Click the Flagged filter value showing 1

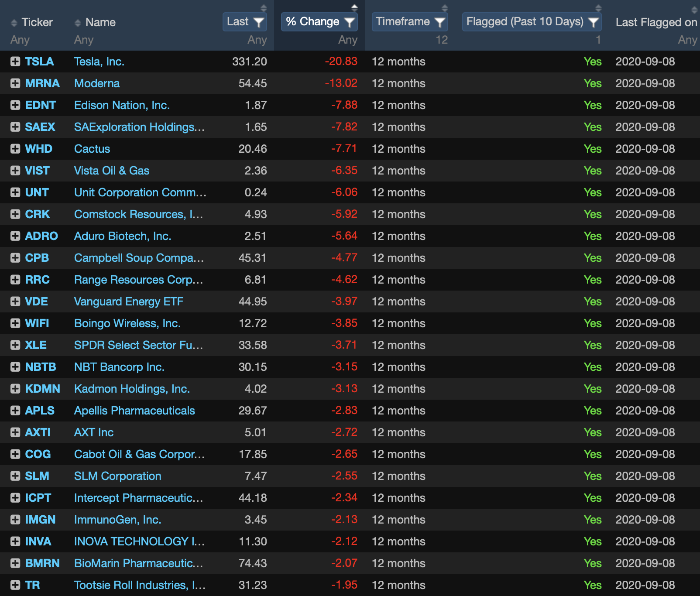[598, 40]
